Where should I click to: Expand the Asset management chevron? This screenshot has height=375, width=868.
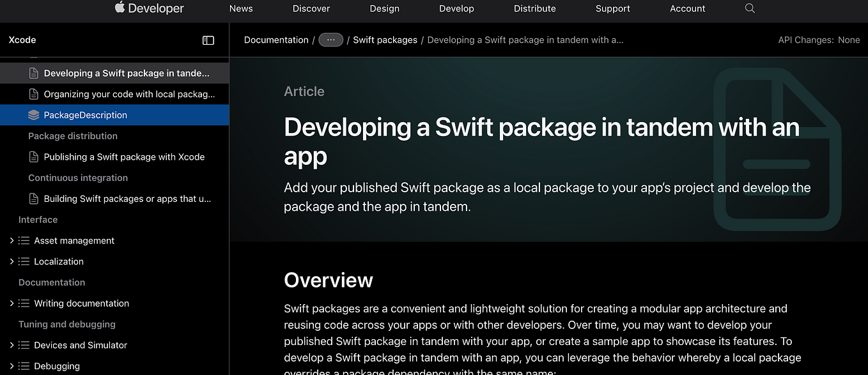(12, 241)
